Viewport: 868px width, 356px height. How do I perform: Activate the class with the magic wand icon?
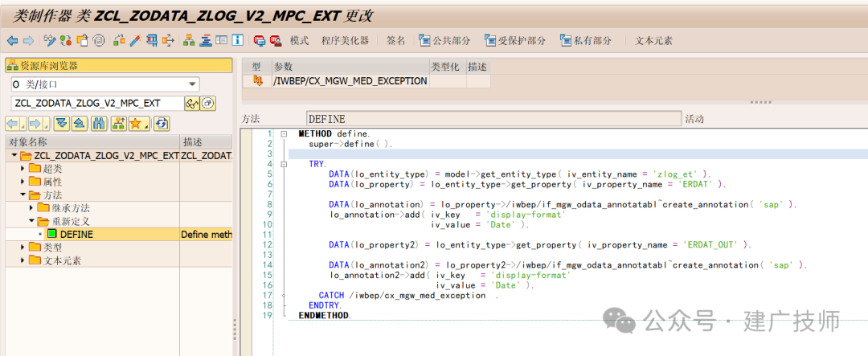[x=134, y=40]
